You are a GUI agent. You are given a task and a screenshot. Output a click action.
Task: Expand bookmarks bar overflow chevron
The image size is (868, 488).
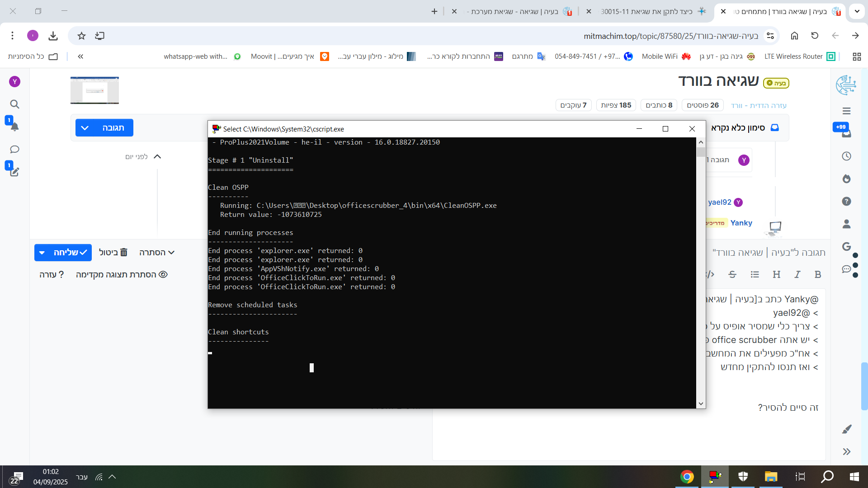(80, 56)
